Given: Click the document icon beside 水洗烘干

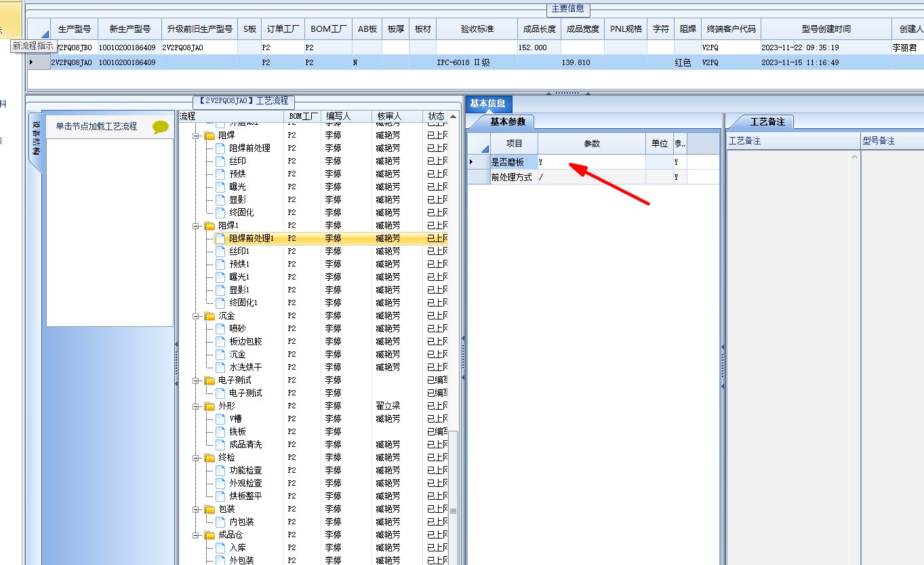Looking at the screenshot, I should [220, 368].
